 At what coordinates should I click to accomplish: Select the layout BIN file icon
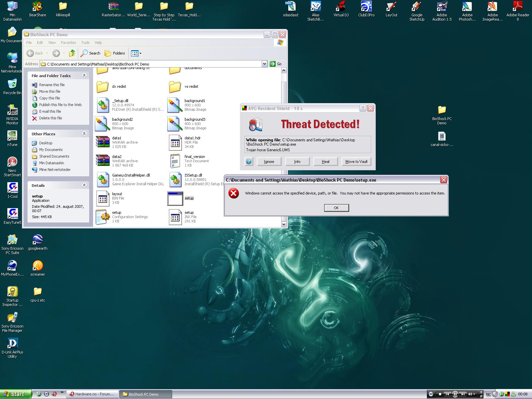click(102, 198)
